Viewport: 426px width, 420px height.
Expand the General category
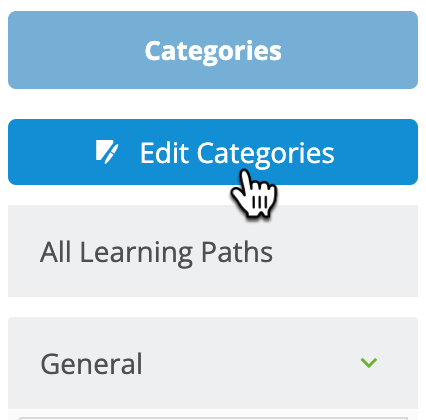[369, 363]
